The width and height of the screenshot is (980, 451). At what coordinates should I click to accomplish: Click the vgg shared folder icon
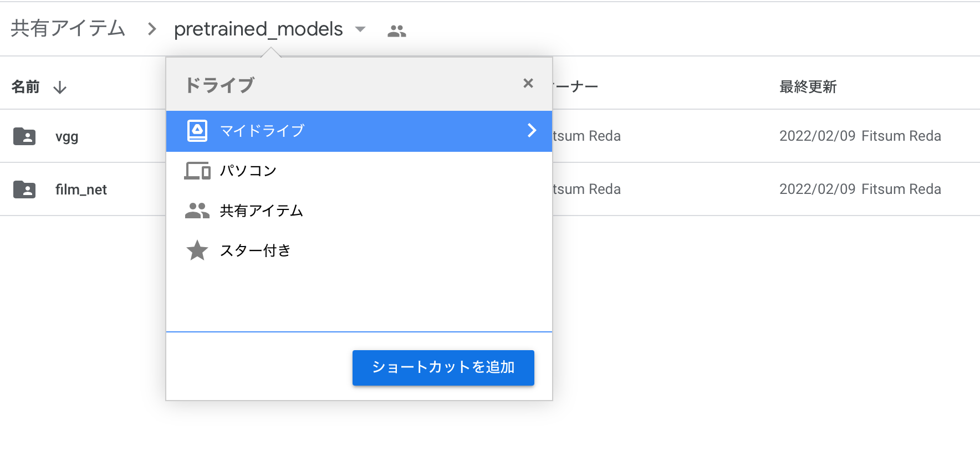24,136
